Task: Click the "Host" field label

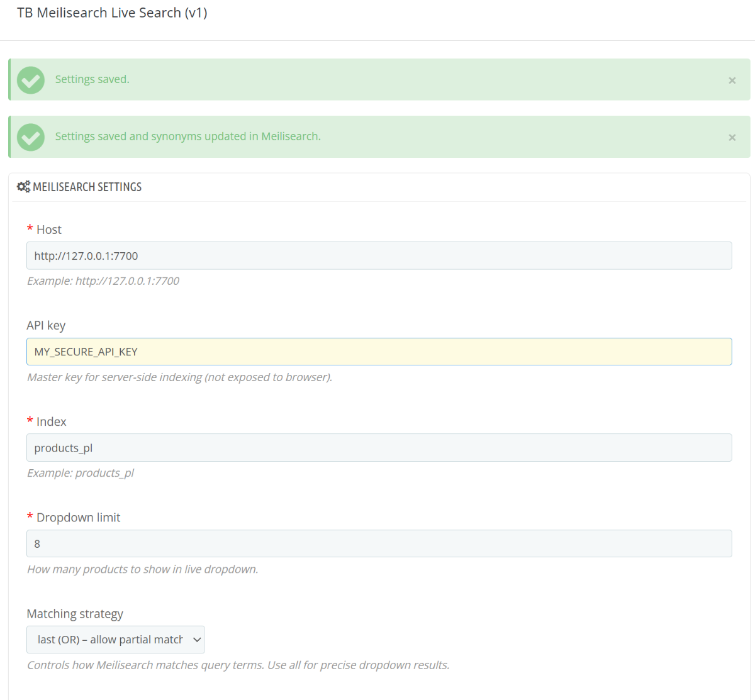Action: coord(48,230)
